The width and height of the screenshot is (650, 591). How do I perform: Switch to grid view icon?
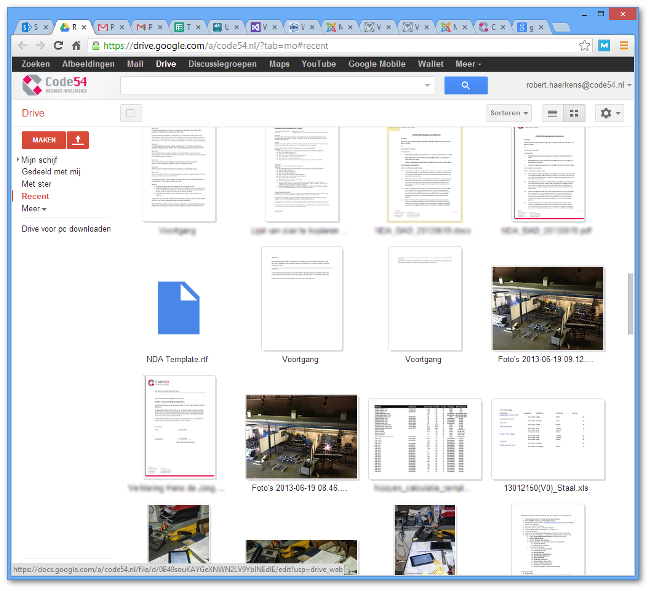574,113
